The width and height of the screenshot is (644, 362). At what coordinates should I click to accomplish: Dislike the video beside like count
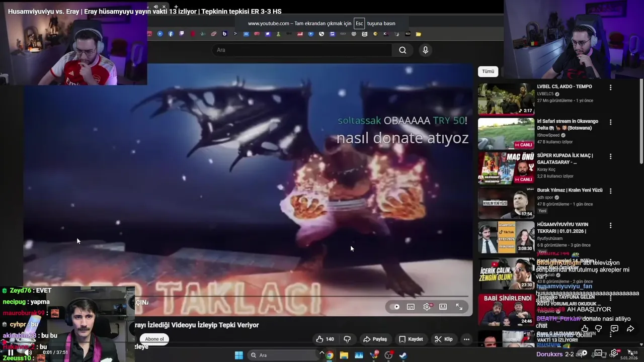click(347, 339)
